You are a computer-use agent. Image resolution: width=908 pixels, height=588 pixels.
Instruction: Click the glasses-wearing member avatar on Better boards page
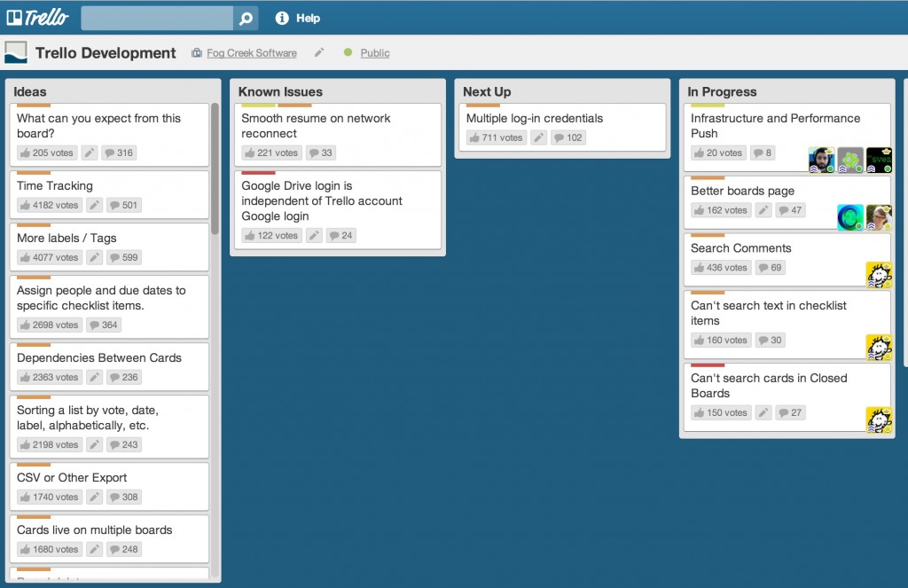point(879,217)
